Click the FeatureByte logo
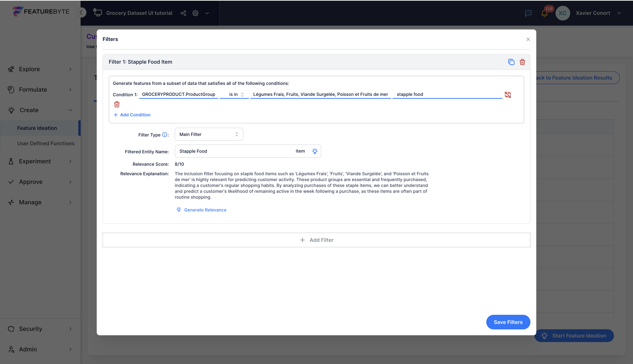The image size is (633, 364). [x=41, y=12]
